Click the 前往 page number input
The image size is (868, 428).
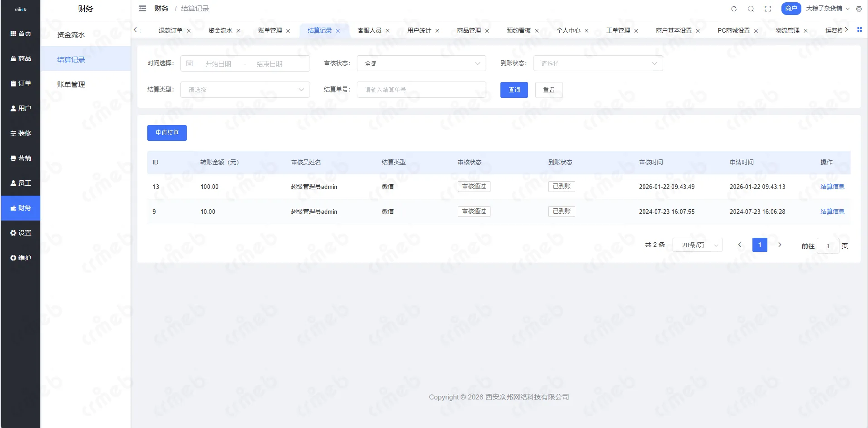[828, 246]
